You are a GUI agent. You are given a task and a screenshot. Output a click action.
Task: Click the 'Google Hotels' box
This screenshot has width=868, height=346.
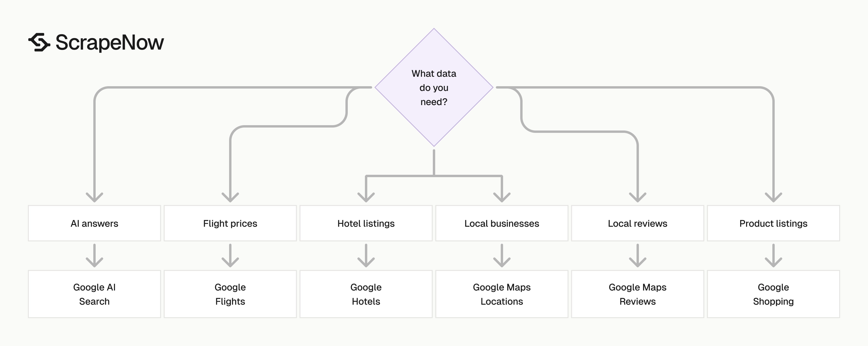pos(366,294)
